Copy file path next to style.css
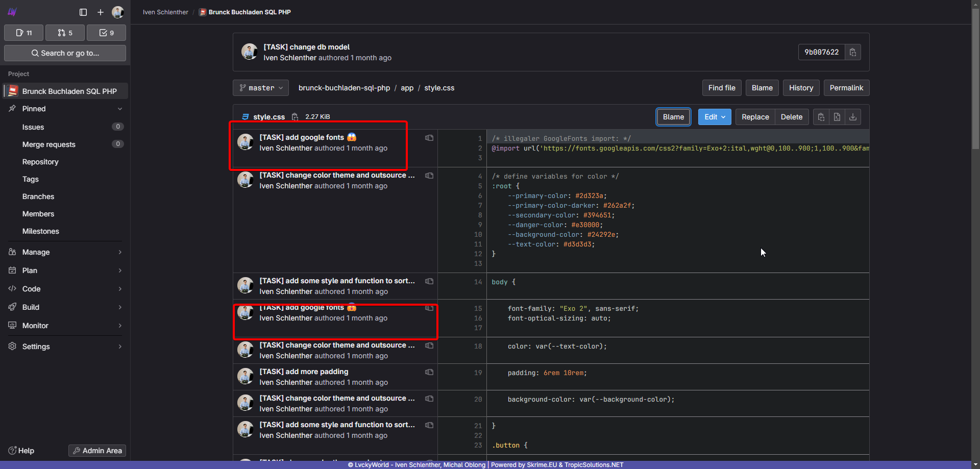The image size is (980, 469). tap(295, 117)
